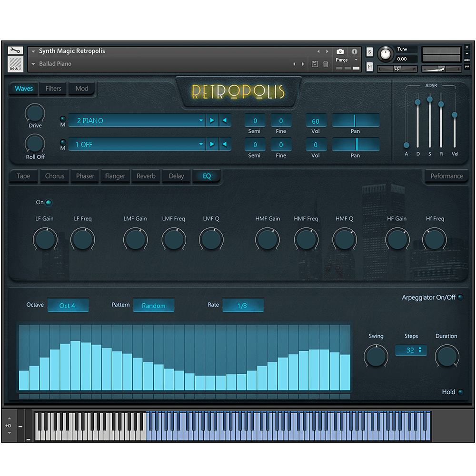Click the first layer Vol field showing 60
Screen dimensions: 476x476
(316, 121)
